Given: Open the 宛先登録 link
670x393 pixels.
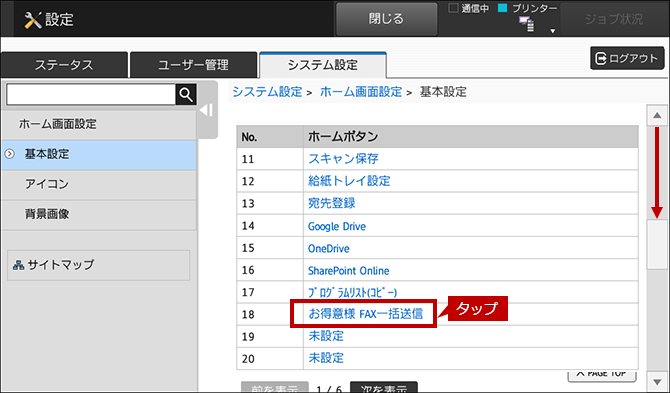Looking at the screenshot, I should click(x=332, y=203).
